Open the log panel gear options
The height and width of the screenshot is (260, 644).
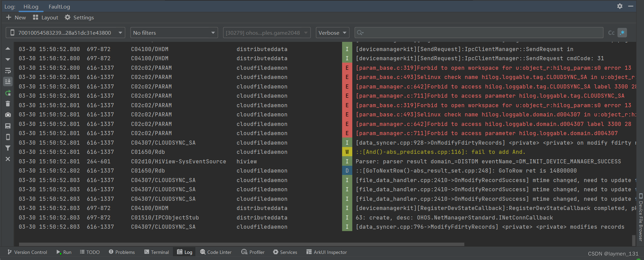point(620,6)
